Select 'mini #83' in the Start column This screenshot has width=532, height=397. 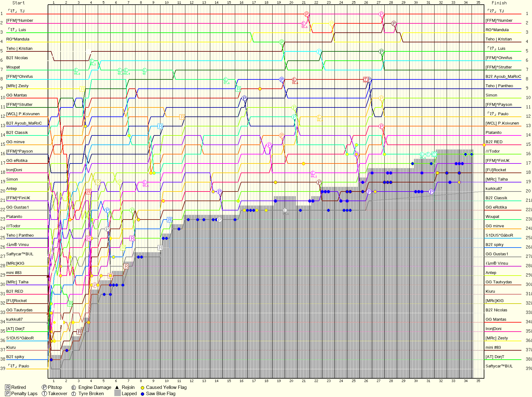(x=14, y=273)
